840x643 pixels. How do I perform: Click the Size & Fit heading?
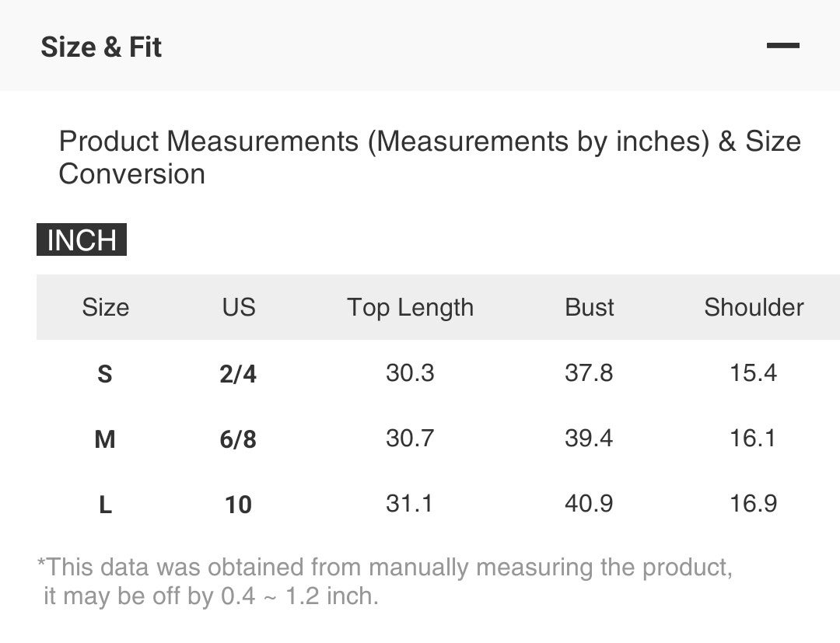(101, 47)
